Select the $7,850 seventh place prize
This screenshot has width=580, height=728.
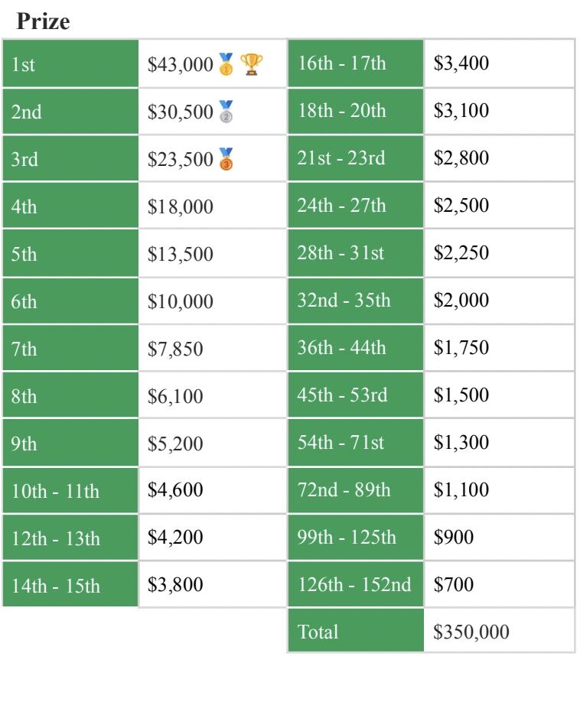[175, 349]
